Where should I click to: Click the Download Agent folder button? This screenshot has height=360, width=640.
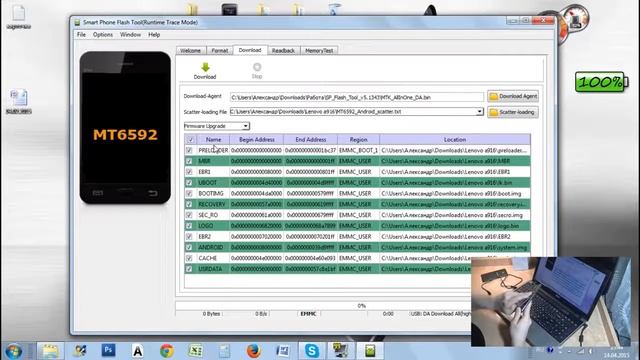[x=513, y=96]
